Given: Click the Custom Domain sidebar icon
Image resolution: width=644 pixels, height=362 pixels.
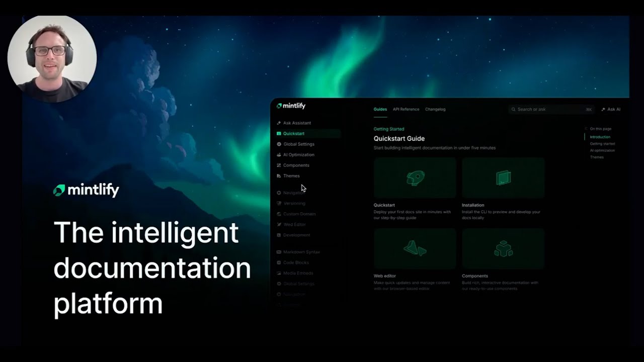Looking at the screenshot, I should pyautogui.click(x=279, y=214).
